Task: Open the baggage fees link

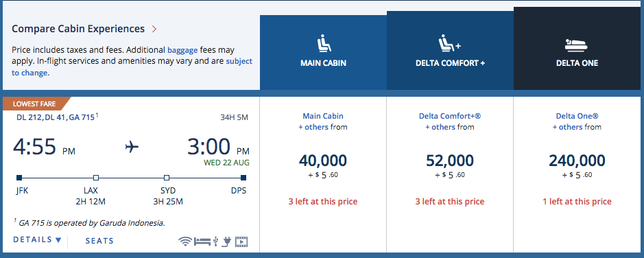Action: click(x=182, y=50)
